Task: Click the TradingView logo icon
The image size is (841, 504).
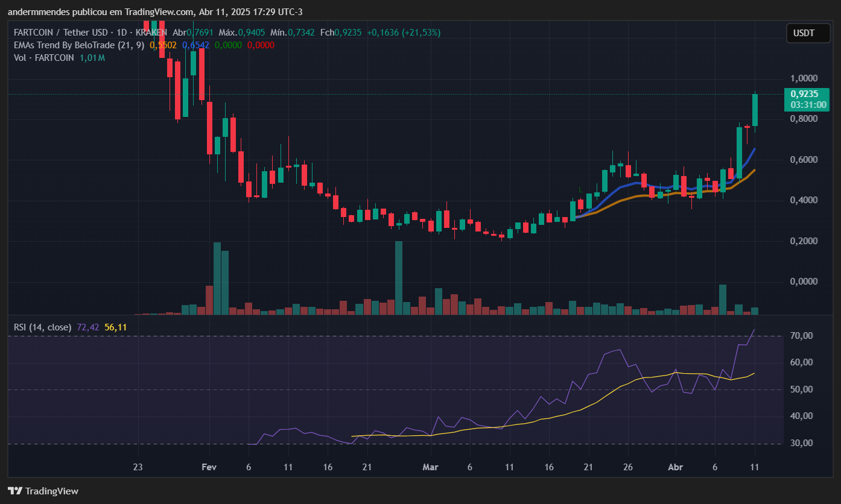Action: pos(15,491)
